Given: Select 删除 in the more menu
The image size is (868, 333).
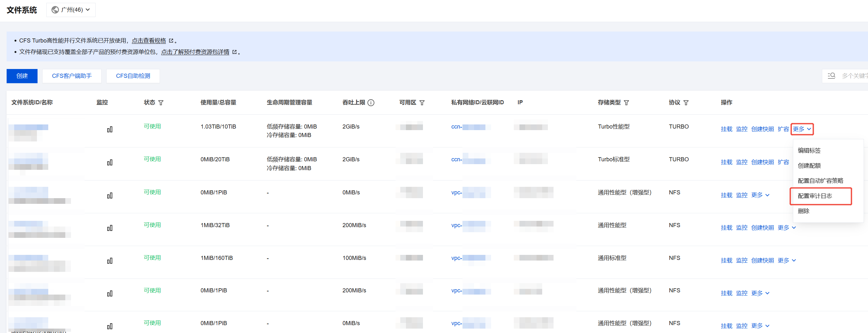Looking at the screenshot, I should coord(803,211).
